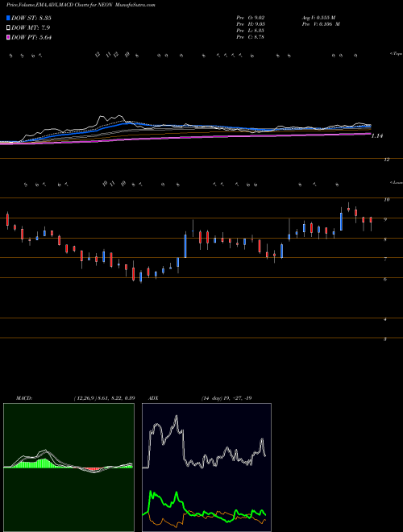
Task: Click the Pre O: 9.02 value
Action: (x=251, y=18)
